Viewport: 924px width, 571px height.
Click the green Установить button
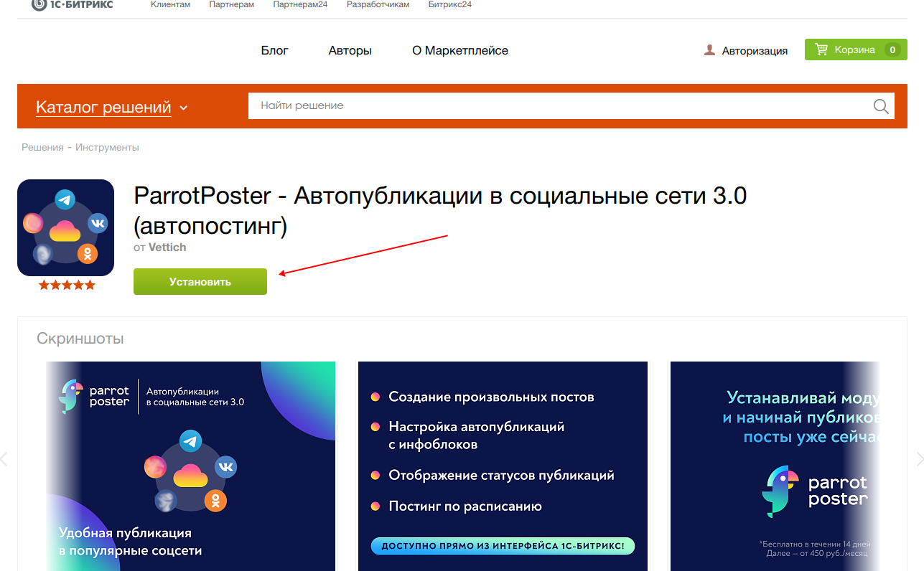coord(200,281)
